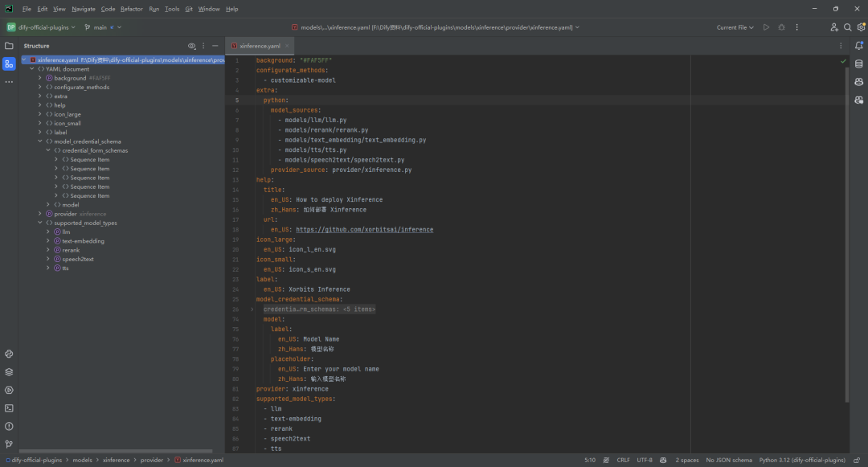Open the Tools menu
This screenshot has height=467, width=868.
point(172,9)
